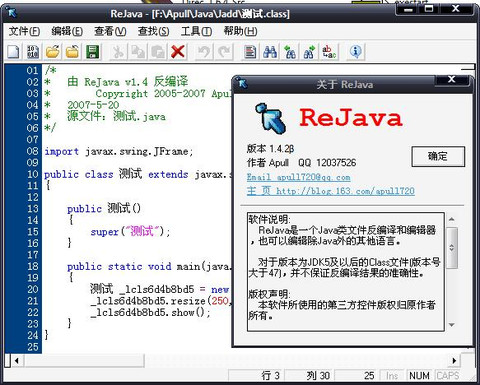Click the Ins indicator in status bar
Image resolution: width=480 pixels, height=385 pixels.
[x=392, y=376]
